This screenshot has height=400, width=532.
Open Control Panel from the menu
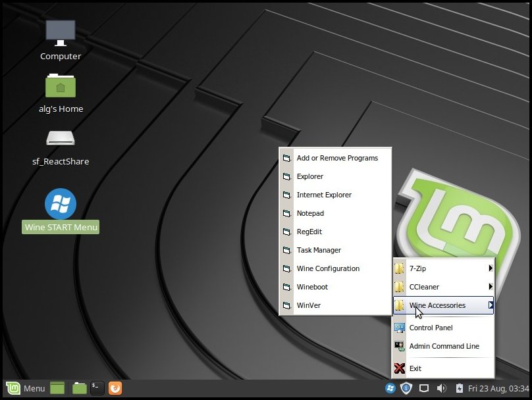click(443, 328)
